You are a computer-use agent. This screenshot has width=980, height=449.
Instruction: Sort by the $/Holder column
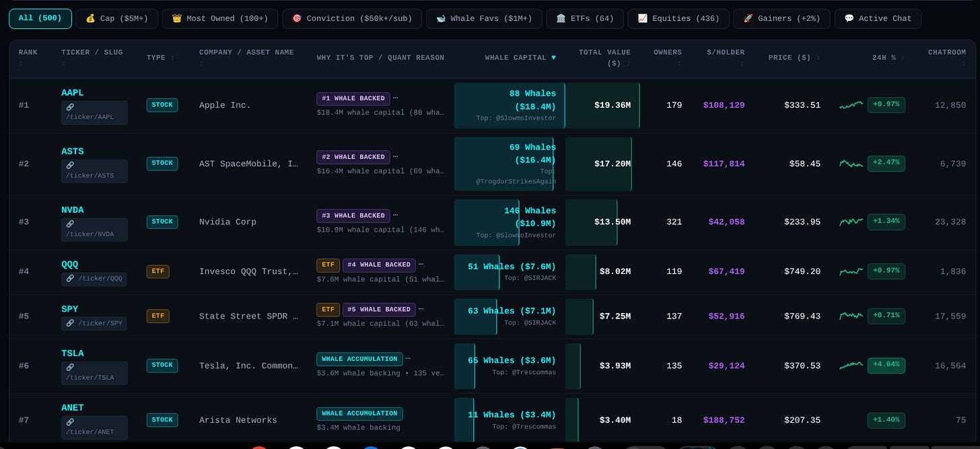coord(725,57)
